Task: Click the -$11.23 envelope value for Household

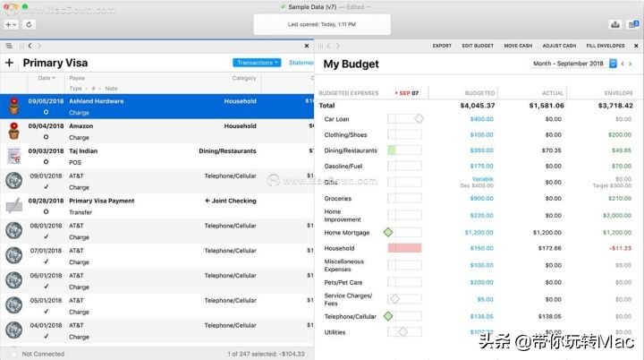Action: click(x=620, y=248)
